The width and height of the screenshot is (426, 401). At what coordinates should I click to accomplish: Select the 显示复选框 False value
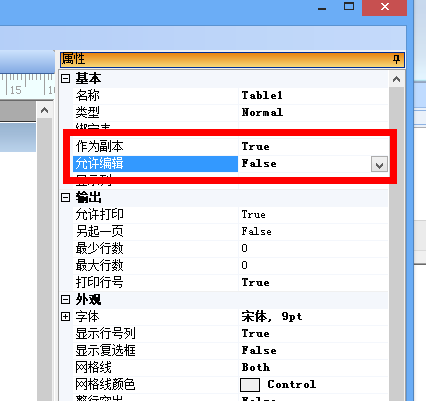[259, 350]
